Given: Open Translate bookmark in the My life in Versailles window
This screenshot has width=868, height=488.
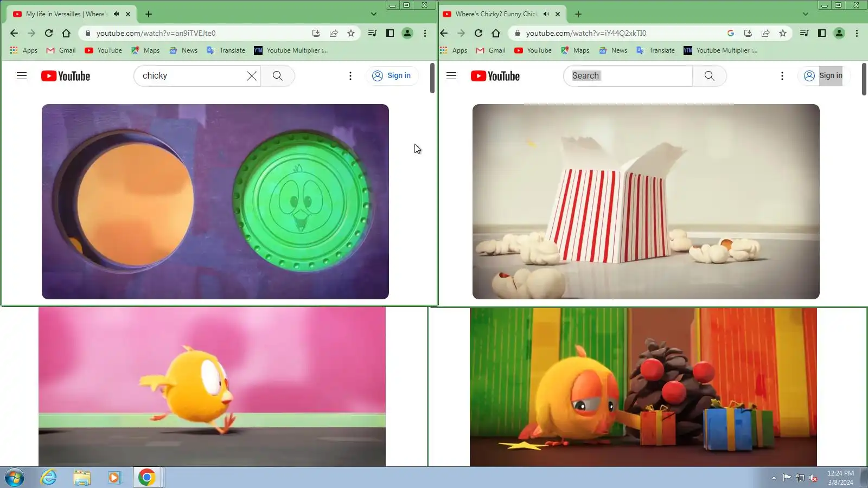Looking at the screenshot, I should (x=226, y=50).
